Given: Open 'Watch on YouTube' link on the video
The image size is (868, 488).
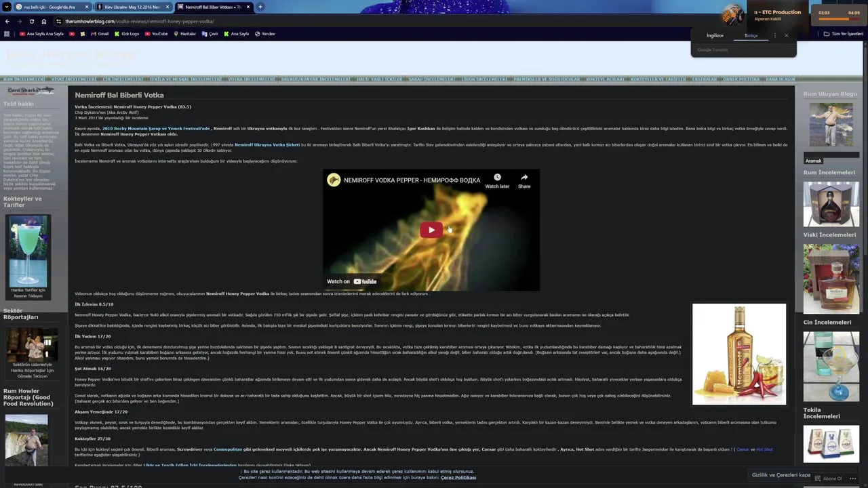Looking at the screenshot, I should pos(351,281).
